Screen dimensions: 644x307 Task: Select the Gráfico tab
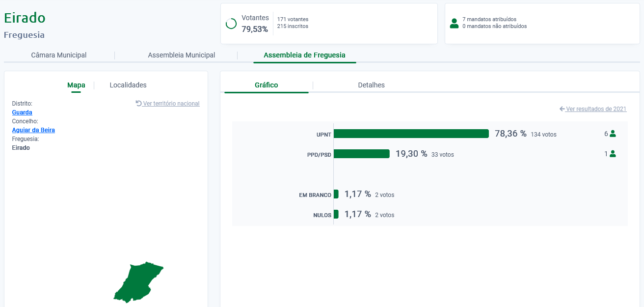266,85
